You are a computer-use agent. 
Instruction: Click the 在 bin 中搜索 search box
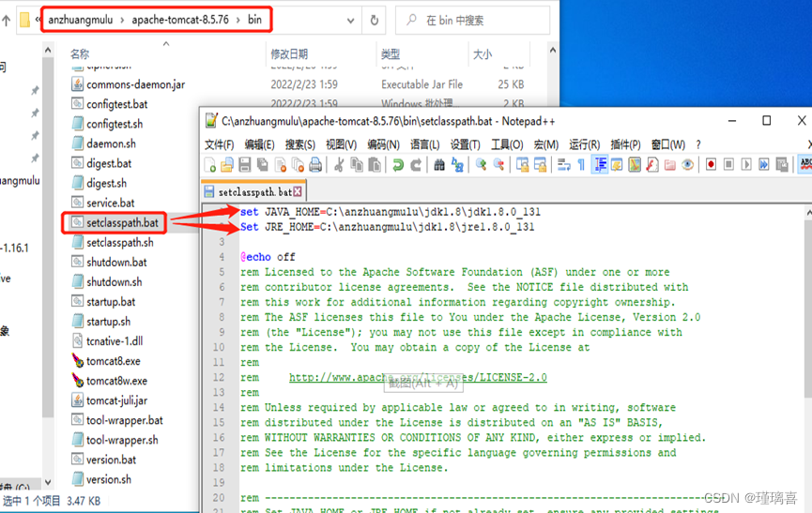pyautogui.click(x=472, y=21)
